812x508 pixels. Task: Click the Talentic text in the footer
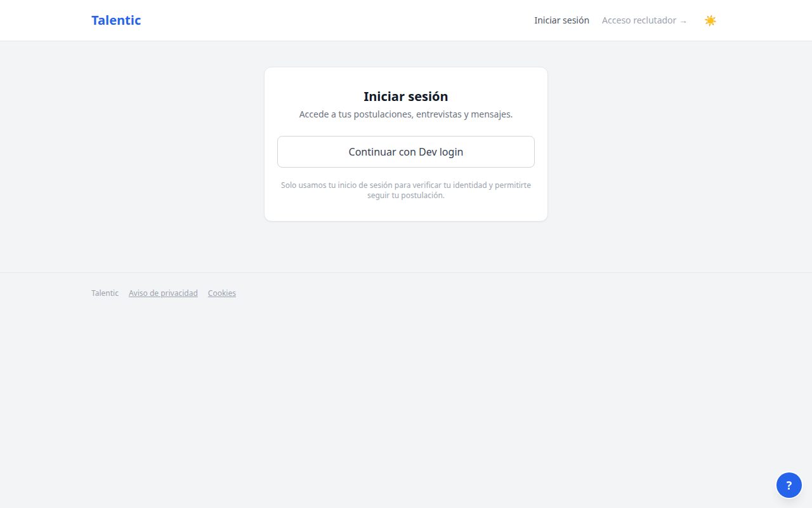click(x=105, y=293)
